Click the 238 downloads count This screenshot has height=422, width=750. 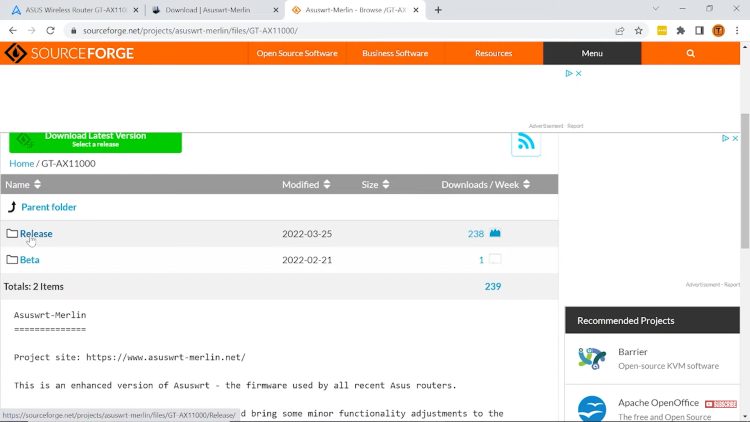click(x=476, y=233)
